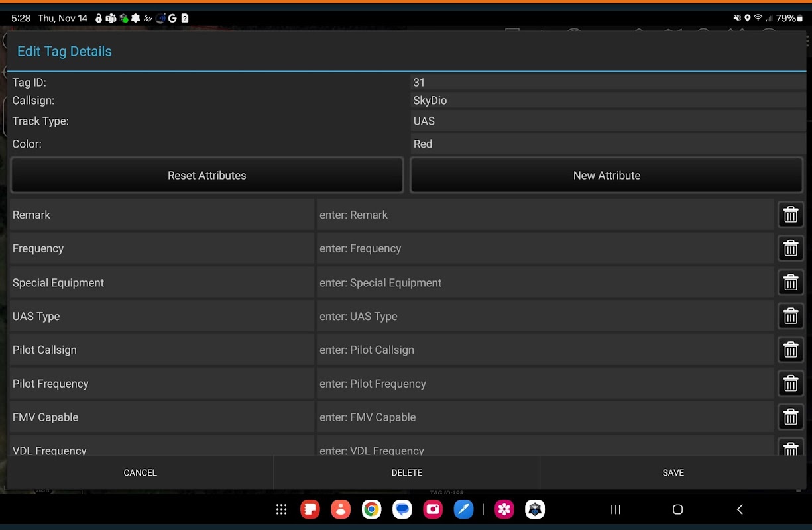Select the FMV Capable attribute name
Screen dimensions: 812x530
[x=162, y=417]
